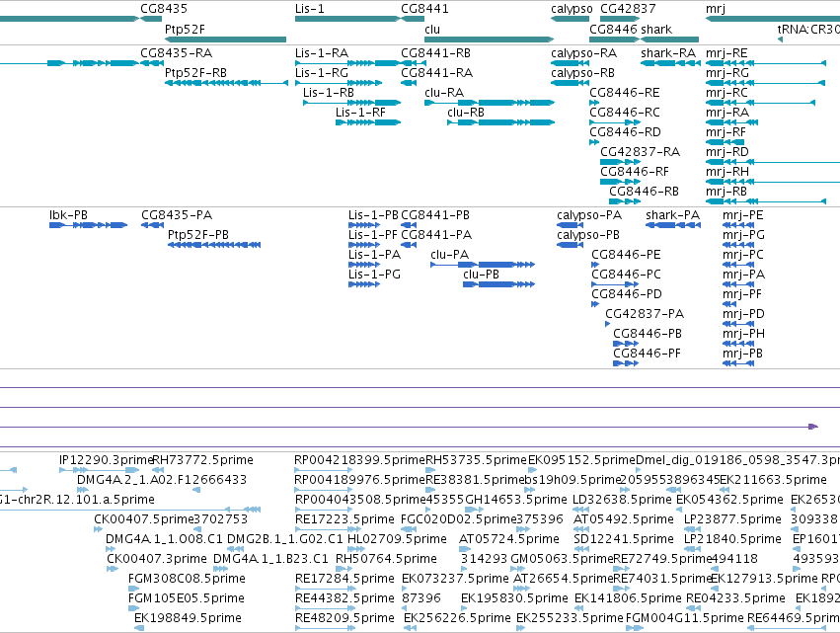Click EST FGM308C08.5prime

point(134,589)
